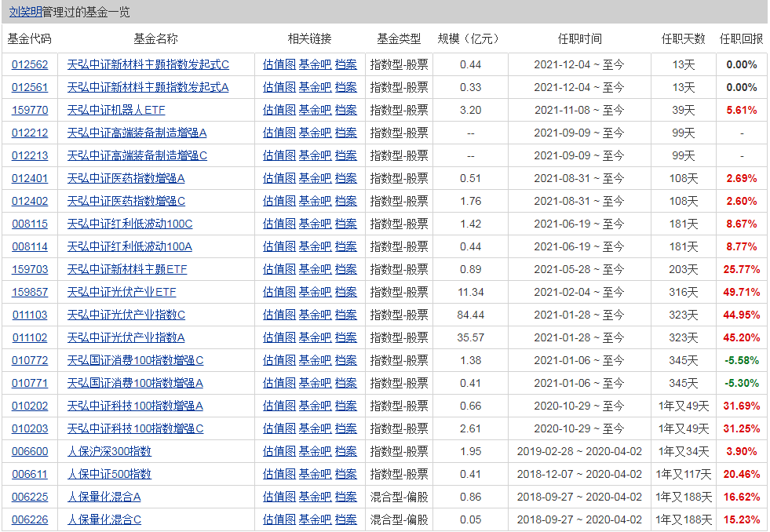Screen dimensions: 770x532
Task: Open 天弘国证消费100指数增强C fund page
Action: point(135,360)
